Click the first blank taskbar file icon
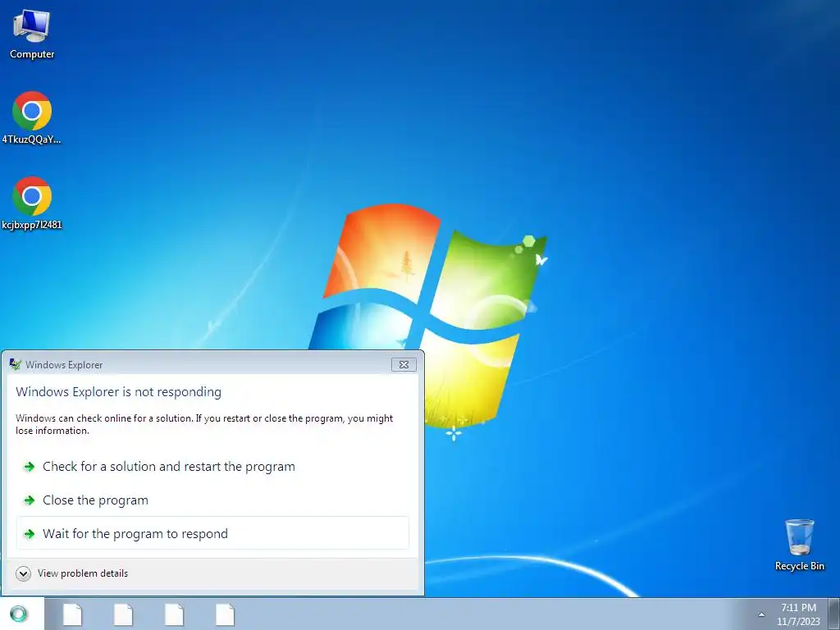The image size is (840, 630). point(72,614)
